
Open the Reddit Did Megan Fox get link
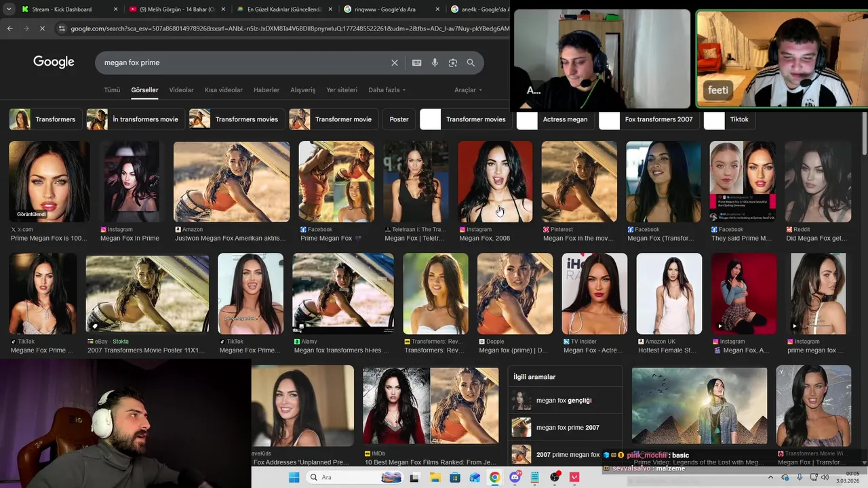click(816, 238)
